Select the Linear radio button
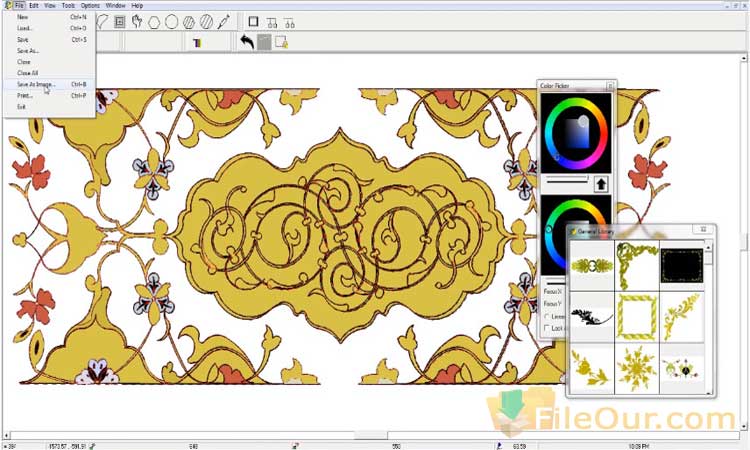Image resolution: width=750 pixels, height=450 pixels. pyautogui.click(x=547, y=316)
